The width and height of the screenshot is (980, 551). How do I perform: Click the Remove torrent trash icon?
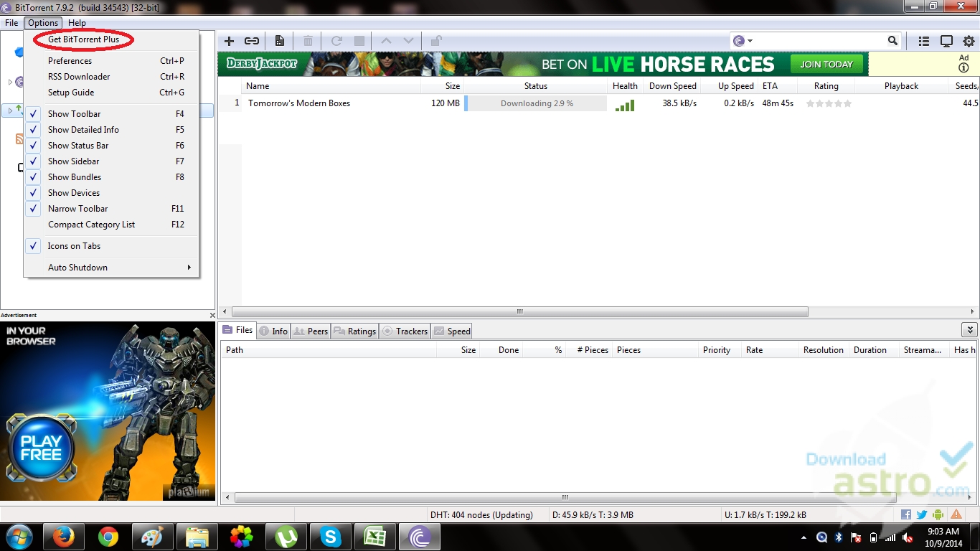308,41
